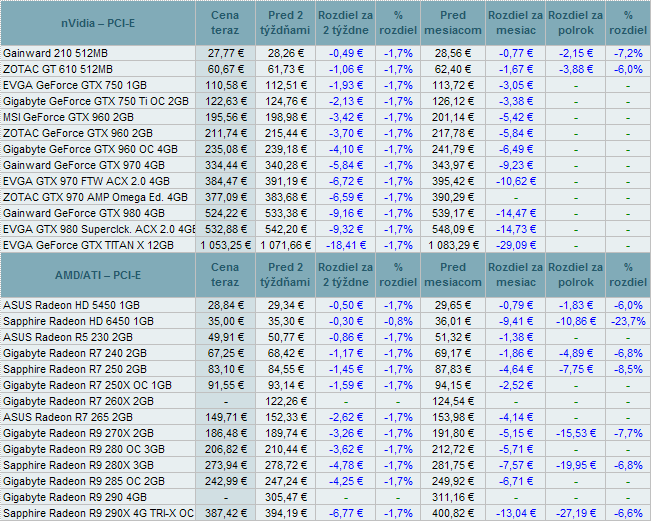This screenshot has width=651, height=521.
Task: Click Gigabyte Radeon R7 260X 2GB name
Action: point(78,401)
